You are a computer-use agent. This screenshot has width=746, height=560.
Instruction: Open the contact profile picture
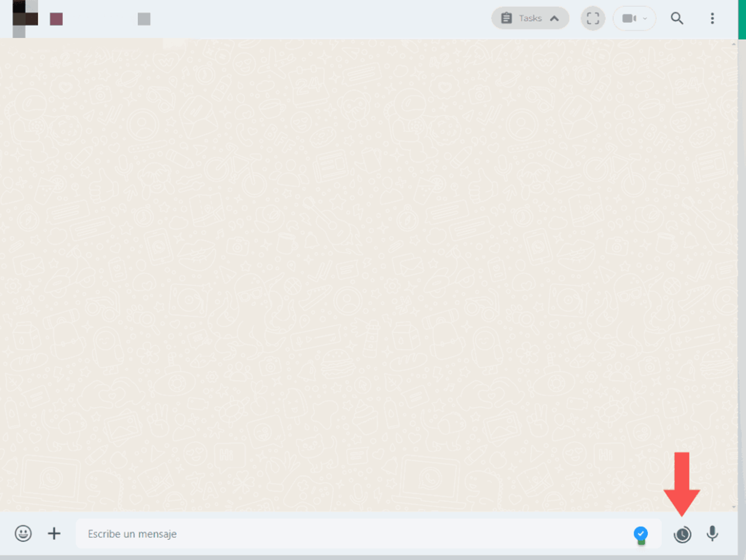[25, 18]
